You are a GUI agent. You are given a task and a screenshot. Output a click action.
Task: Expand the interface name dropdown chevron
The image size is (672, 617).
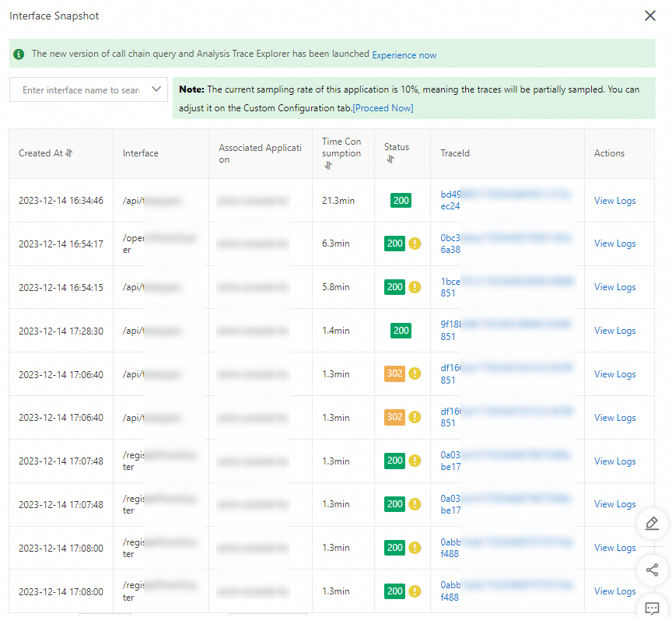click(156, 89)
